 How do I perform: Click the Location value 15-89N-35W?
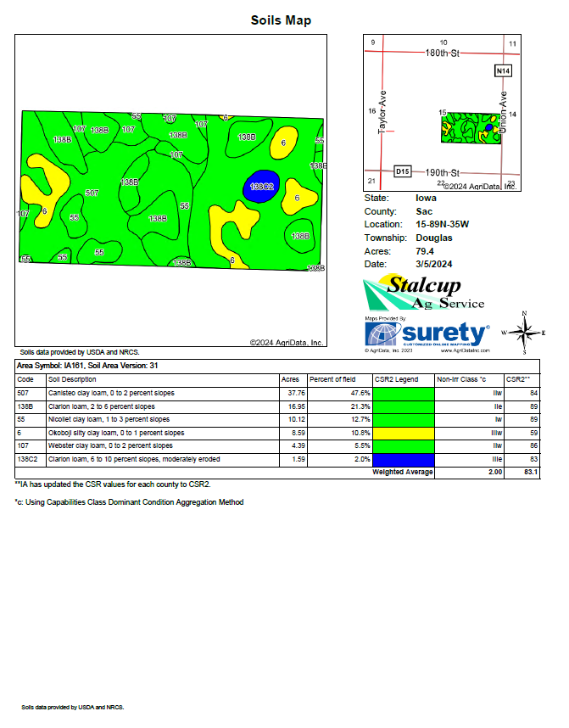click(x=443, y=225)
